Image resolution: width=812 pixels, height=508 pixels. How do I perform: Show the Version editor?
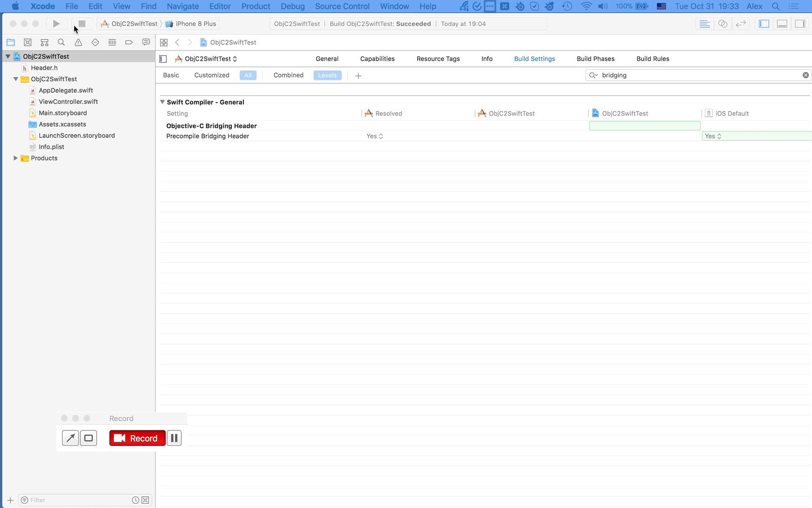pos(741,24)
